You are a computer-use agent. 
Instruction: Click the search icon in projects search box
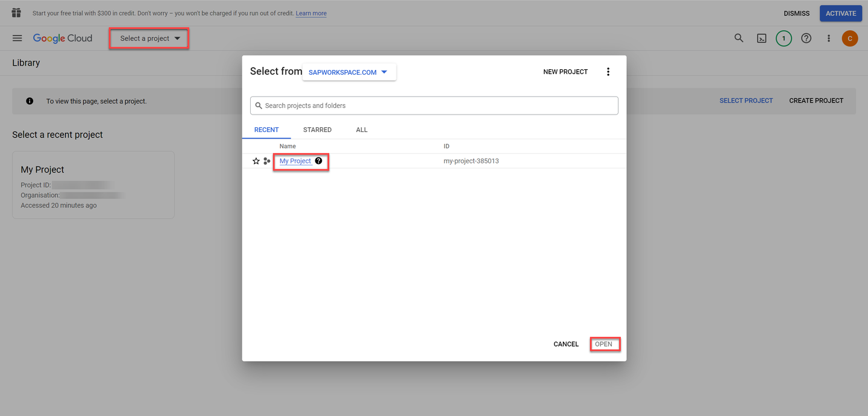(259, 106)
